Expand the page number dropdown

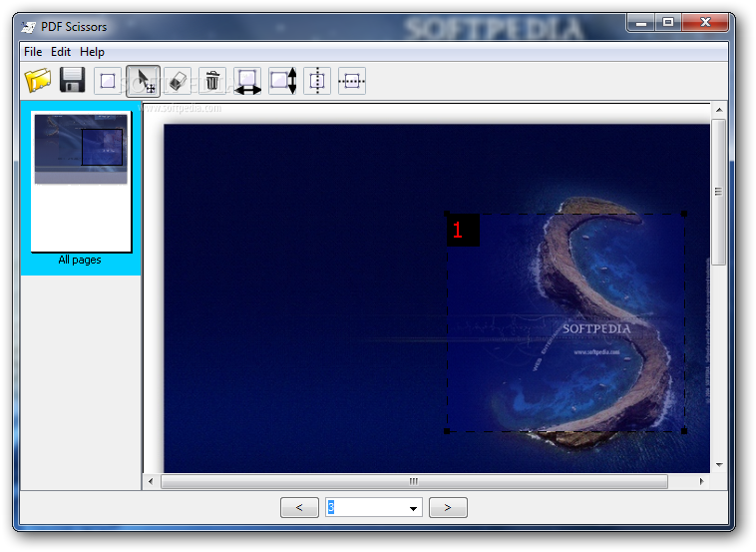click(x=413, y=508)
